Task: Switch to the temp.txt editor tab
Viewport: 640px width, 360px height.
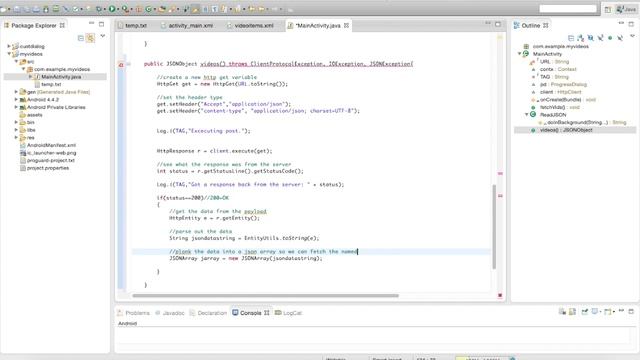Action: [x=136, y=25]
